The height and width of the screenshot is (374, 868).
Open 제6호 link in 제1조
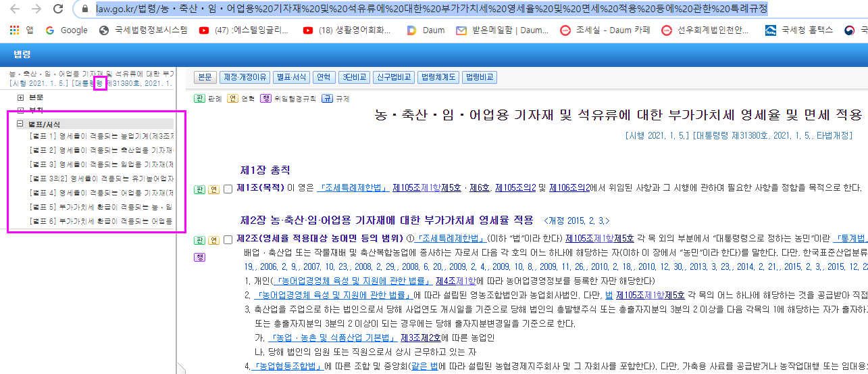(480, 187)
